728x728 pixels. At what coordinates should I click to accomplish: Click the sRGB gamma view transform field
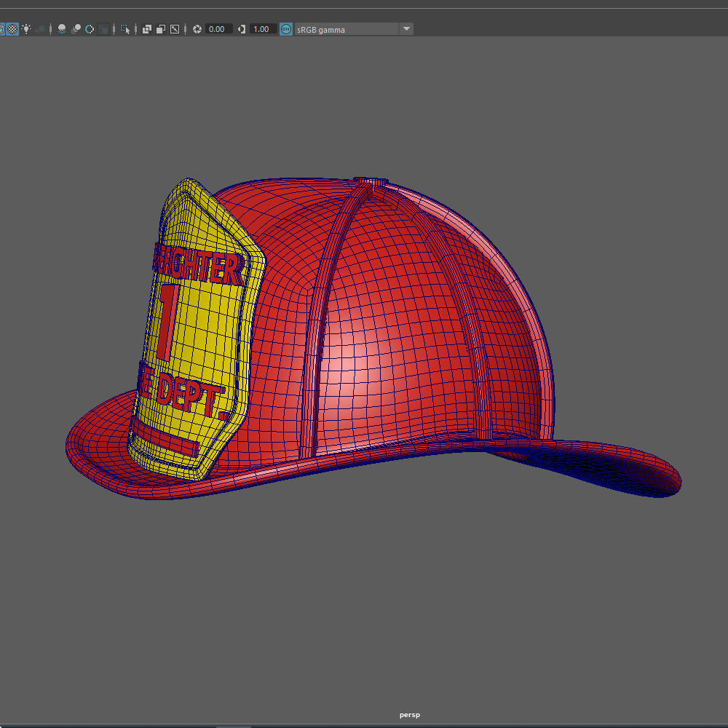[x=347, y=29]
